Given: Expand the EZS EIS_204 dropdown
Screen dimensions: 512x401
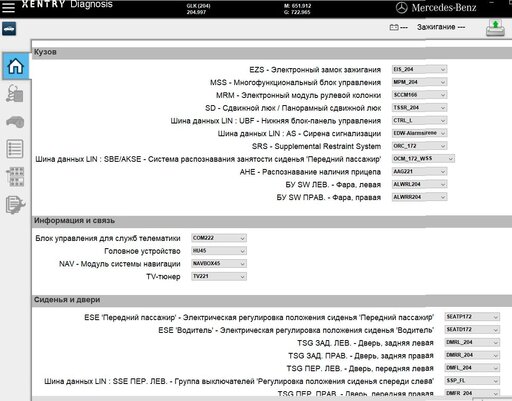Looking at the screenshot, I should tap(419, 69).
